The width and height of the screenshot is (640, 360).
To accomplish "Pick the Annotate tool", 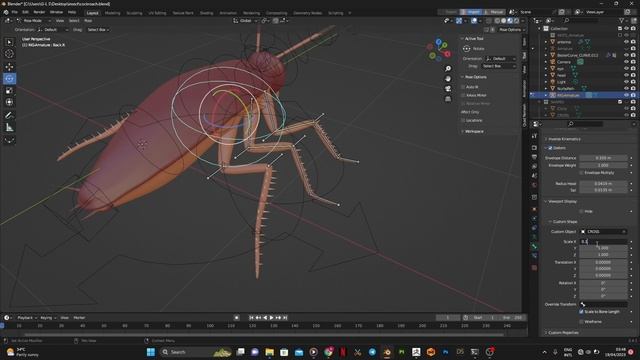I will [x=9, y=116].
